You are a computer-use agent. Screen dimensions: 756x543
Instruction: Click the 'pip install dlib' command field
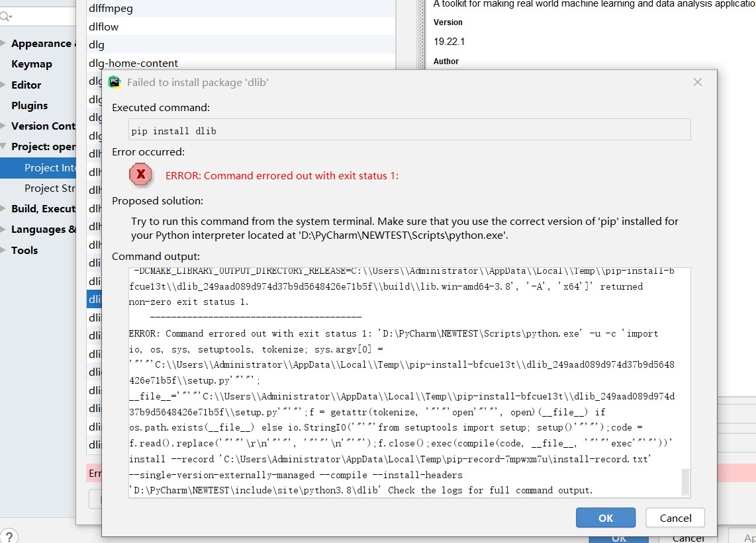[410, 130]
